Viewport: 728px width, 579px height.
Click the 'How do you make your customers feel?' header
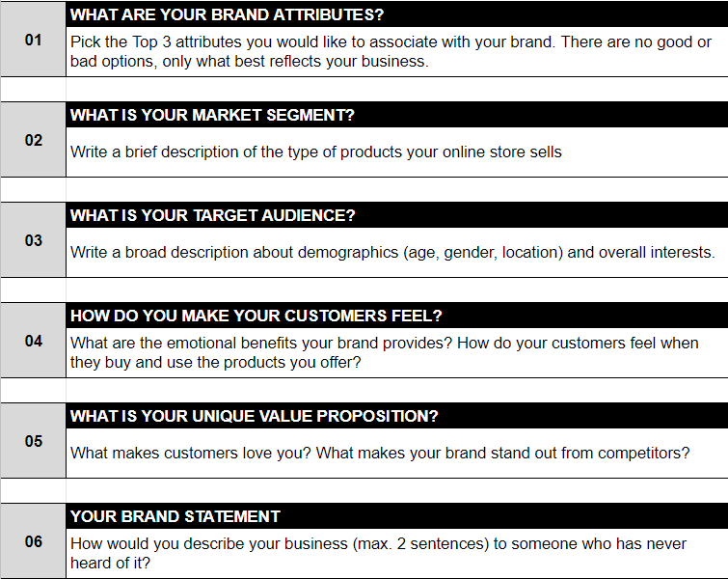[x=397, y=316]
